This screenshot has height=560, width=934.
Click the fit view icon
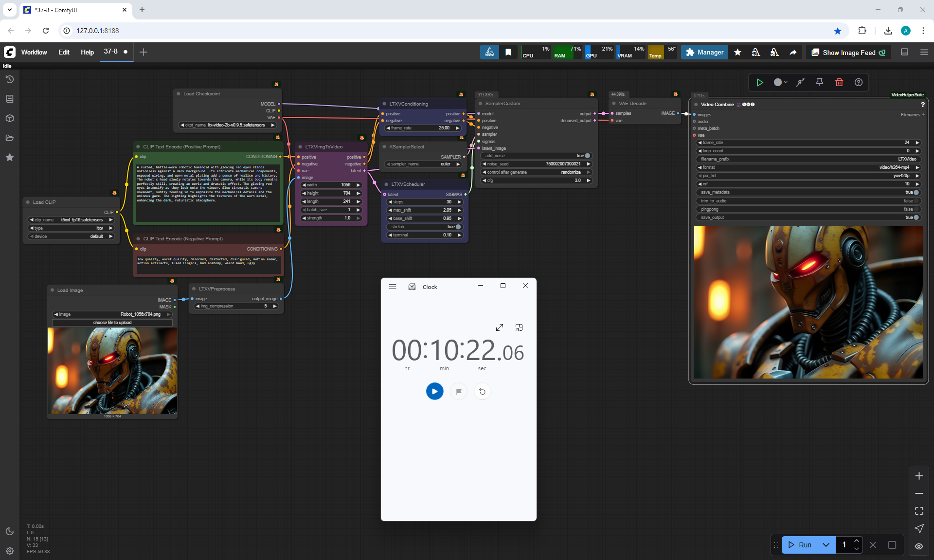click(x=919, y=511)
